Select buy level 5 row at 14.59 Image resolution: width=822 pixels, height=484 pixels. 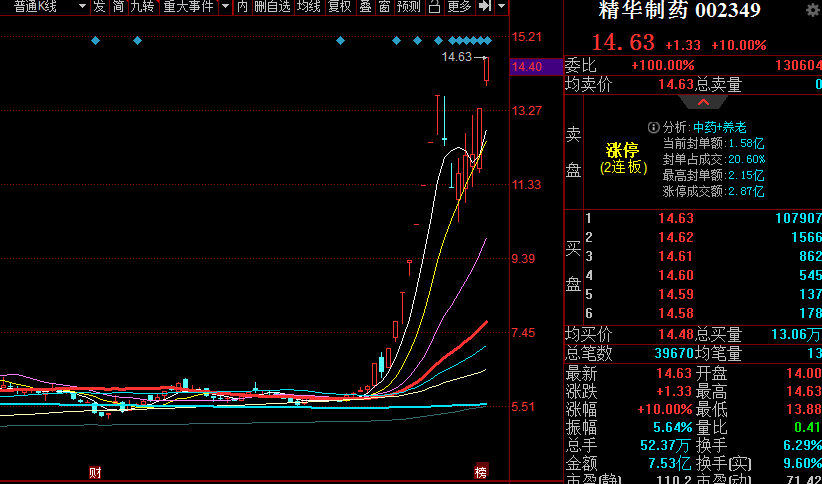coord(702,294)
